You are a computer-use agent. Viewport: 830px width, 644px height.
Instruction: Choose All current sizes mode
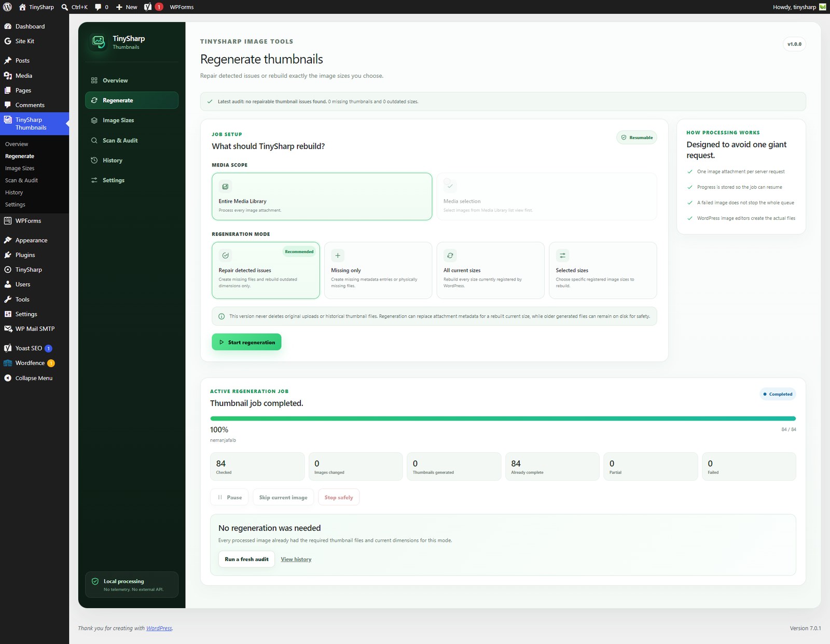click(490, 270)
